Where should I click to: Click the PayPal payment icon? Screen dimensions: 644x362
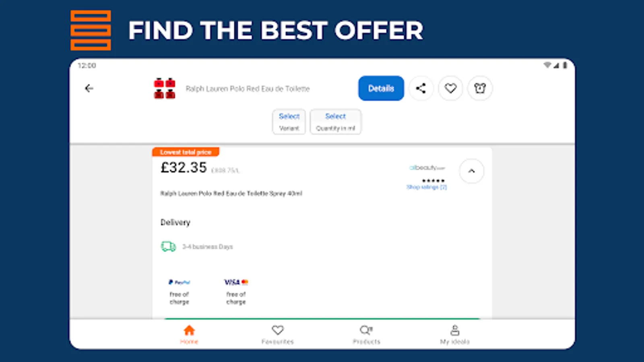(179, 282)
